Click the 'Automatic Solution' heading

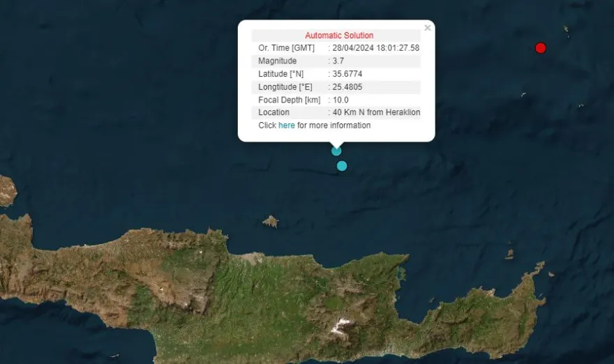coord(339,36)
